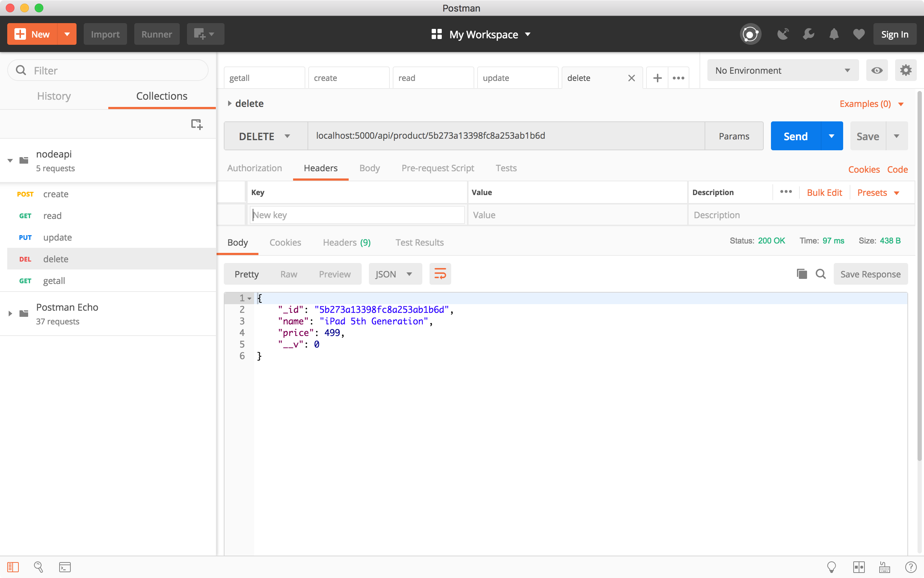This screenshot has height=578, width=924.
Task: Click the Filter search magnifier icon
Action: 21,70
